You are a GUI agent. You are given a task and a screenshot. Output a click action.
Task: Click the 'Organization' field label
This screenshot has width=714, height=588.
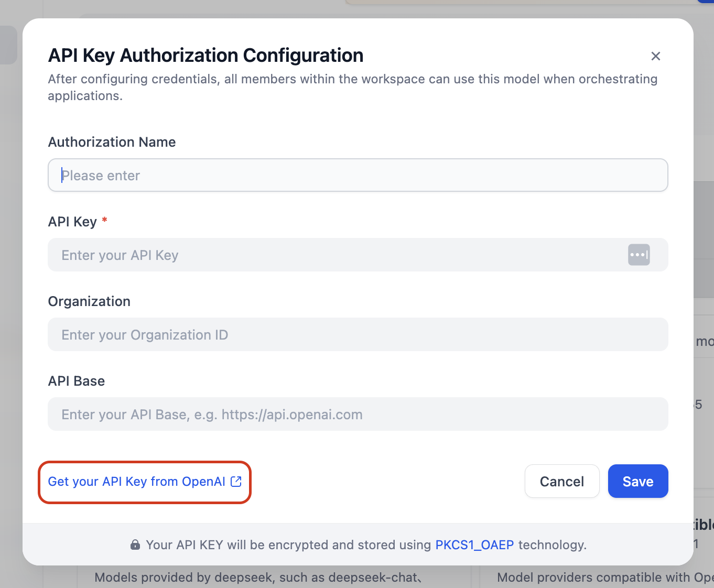pyautogui.click(x=89, y=301)
